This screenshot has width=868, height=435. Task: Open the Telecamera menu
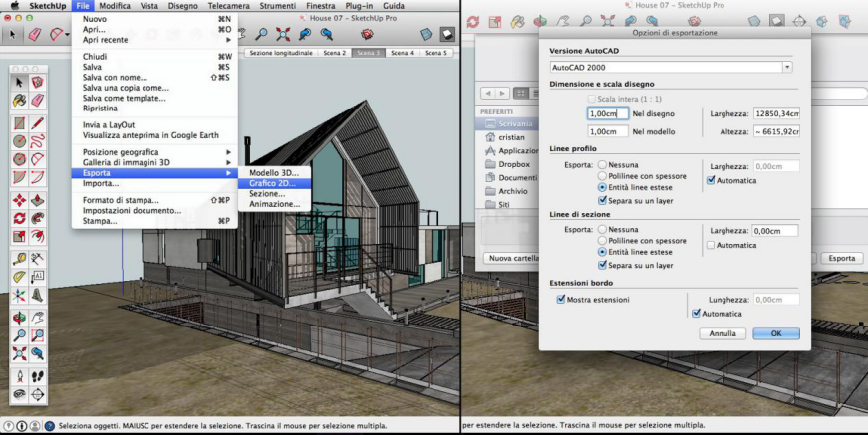click(x=228, y=6)
